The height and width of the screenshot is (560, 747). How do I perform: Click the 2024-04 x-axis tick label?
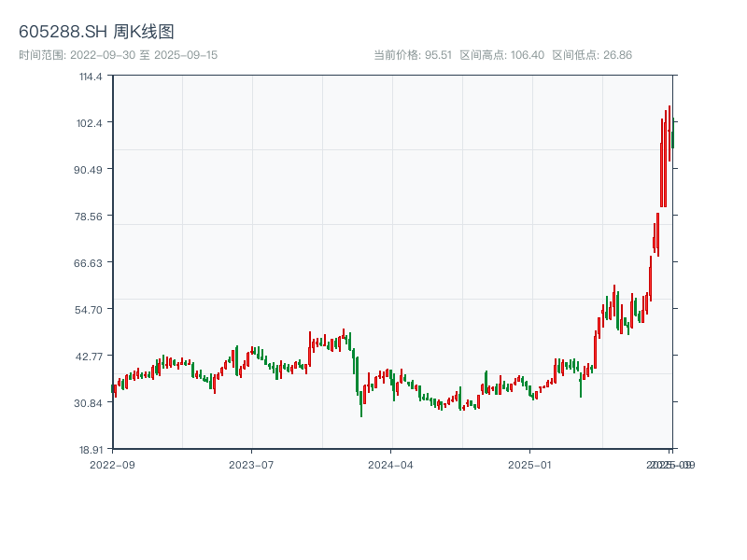pos(391,464)
